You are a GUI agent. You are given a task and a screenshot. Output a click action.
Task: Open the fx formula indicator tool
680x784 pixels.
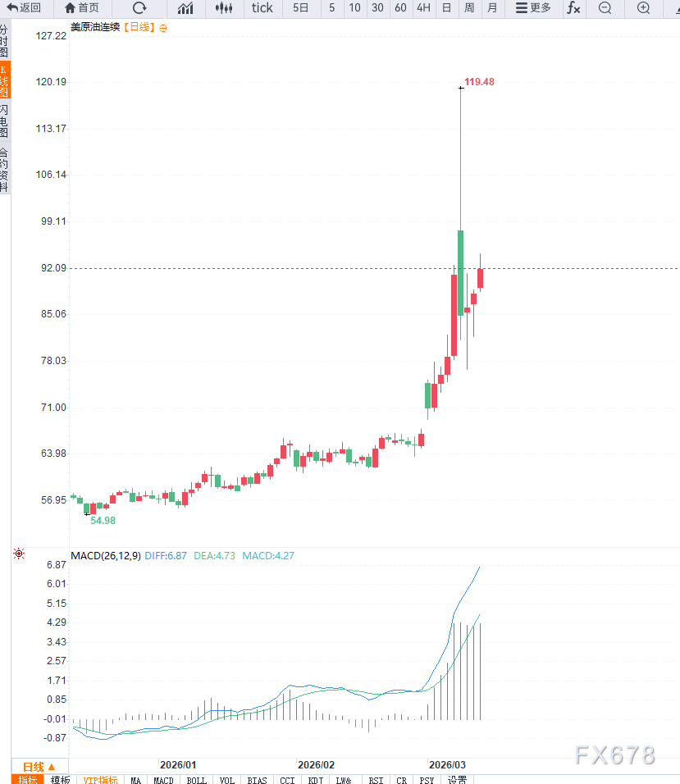coord(573,8)
